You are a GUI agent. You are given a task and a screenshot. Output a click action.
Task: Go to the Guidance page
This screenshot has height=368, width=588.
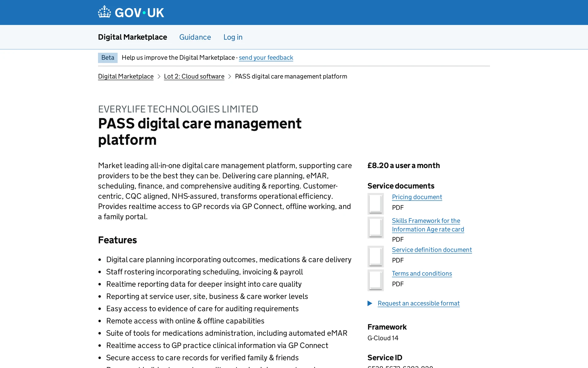(195, 37)
